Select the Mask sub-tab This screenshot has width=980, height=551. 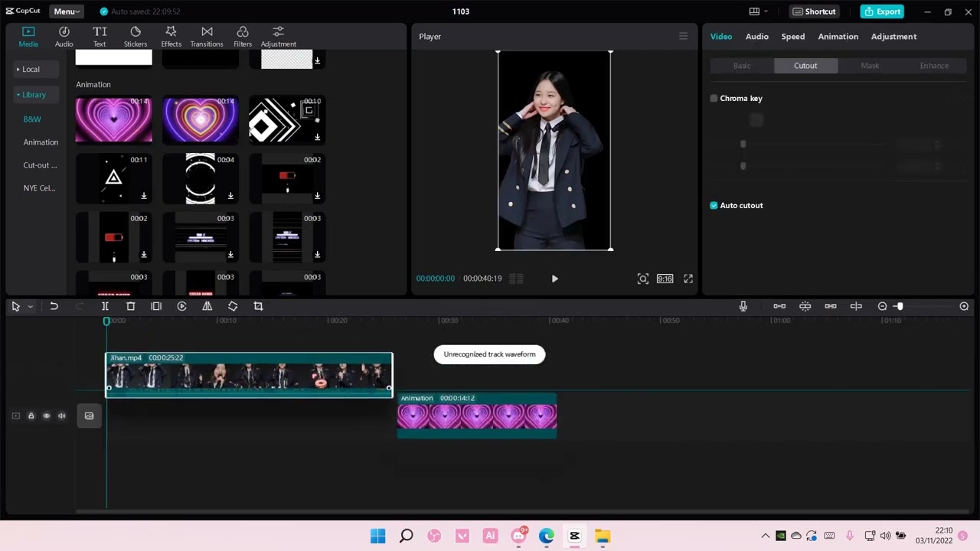870,66
